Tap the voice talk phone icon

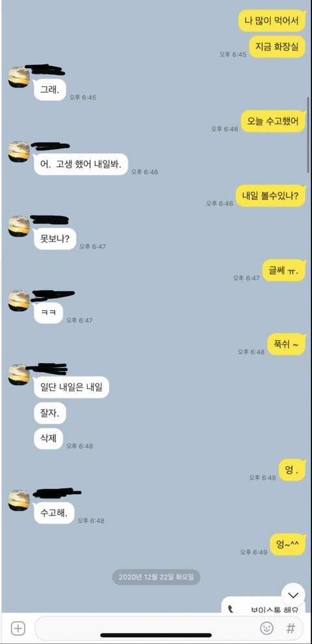pyautogui.click(x=231, y=609)
